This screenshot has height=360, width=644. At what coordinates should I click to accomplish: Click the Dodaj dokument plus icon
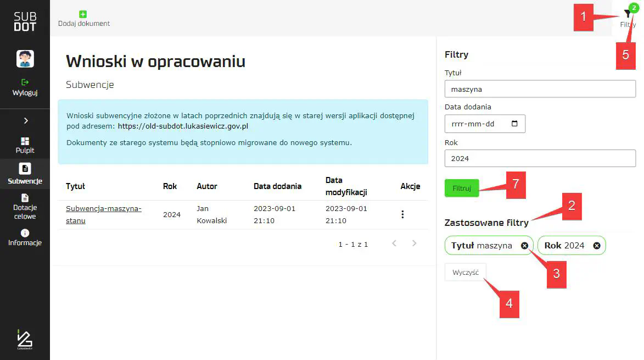(x=83, y=14)
